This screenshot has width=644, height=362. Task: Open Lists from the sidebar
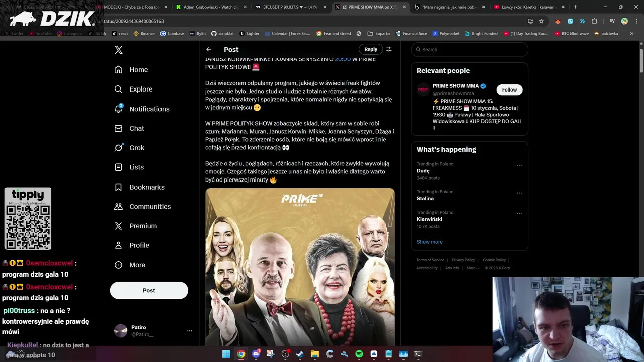[x=129, y=167]
